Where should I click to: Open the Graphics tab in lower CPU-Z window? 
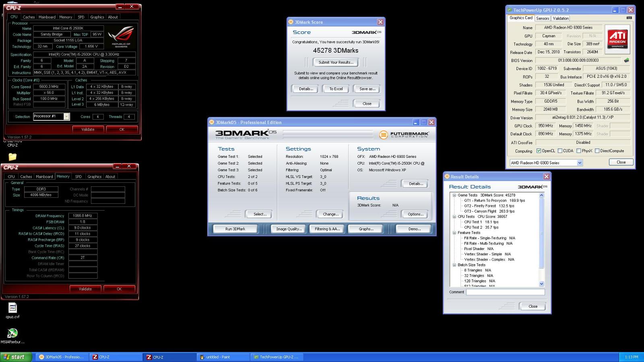click(x=95, y=176)
